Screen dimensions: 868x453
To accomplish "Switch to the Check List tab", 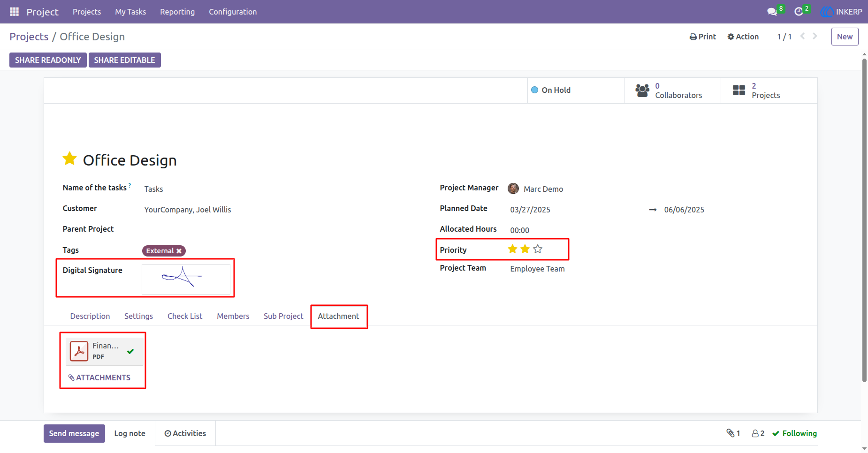I will point(185,316).
